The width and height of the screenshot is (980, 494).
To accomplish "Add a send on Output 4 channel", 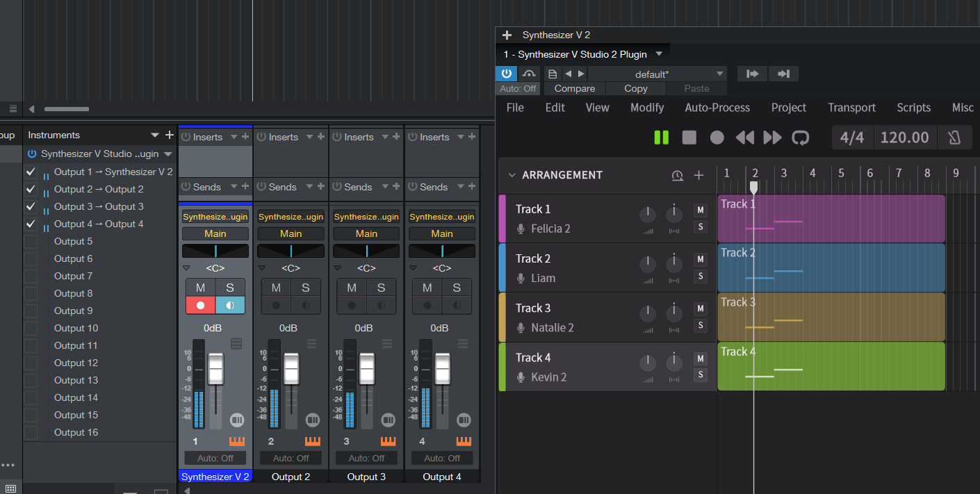I will coord(472,187).
